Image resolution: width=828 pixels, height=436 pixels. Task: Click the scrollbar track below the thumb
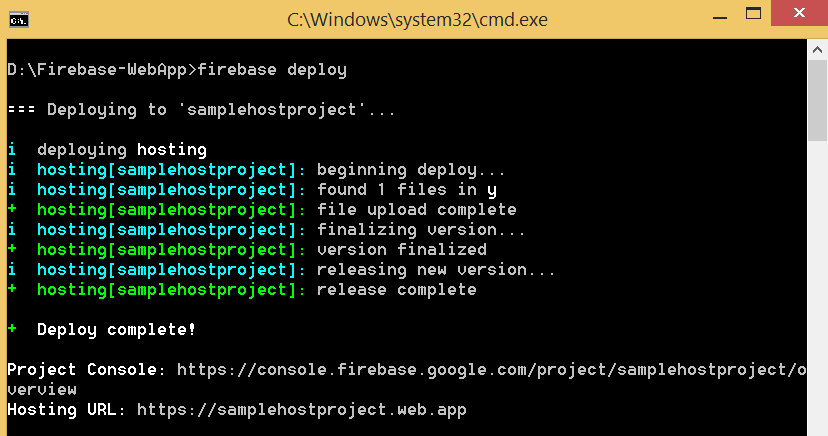pos(817,300)
